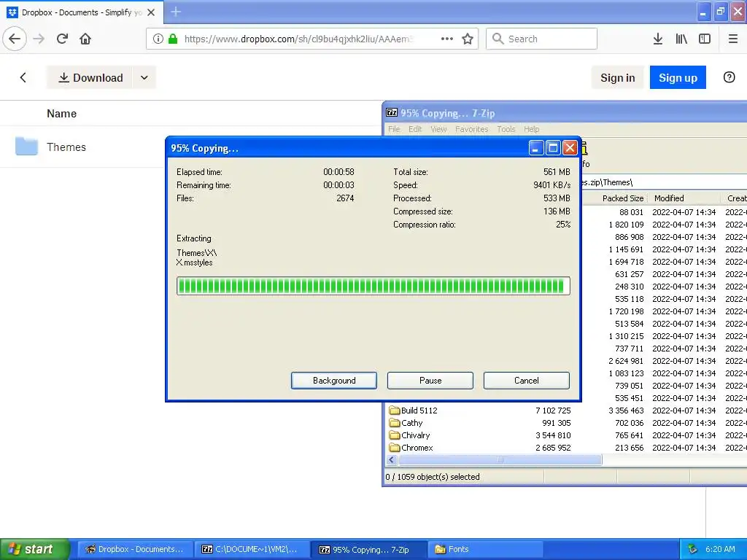Image resolution: width=747 pixels, height=560 pixels.
Task: Bookmark this page with star icon
Action: pos(468,39)
